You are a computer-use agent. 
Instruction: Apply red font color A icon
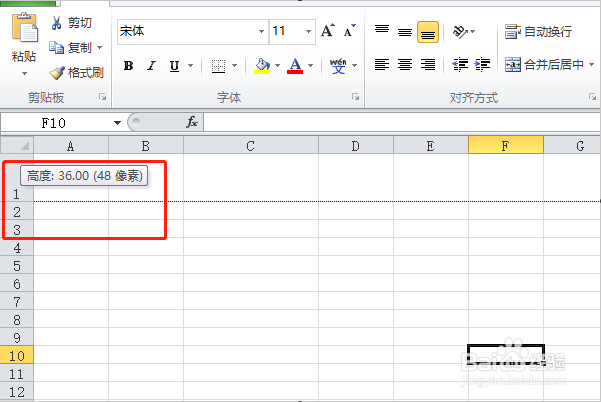[295, 66]
